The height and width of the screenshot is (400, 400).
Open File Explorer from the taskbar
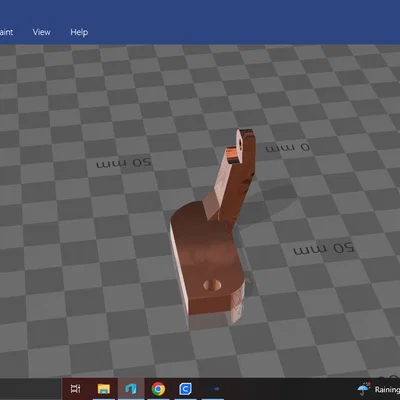[104, 389]
